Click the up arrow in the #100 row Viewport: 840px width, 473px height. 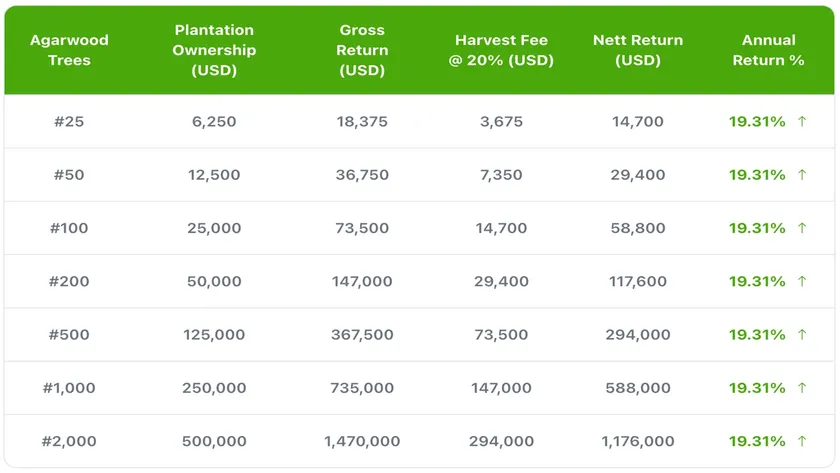pyautogui.click(x=802, y=228)
